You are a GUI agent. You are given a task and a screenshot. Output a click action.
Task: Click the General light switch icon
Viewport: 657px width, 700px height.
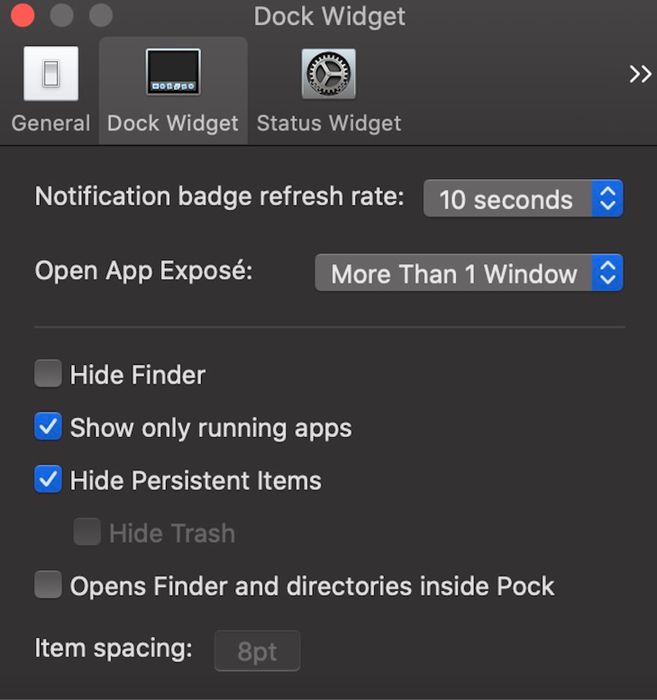pos(50,74)
